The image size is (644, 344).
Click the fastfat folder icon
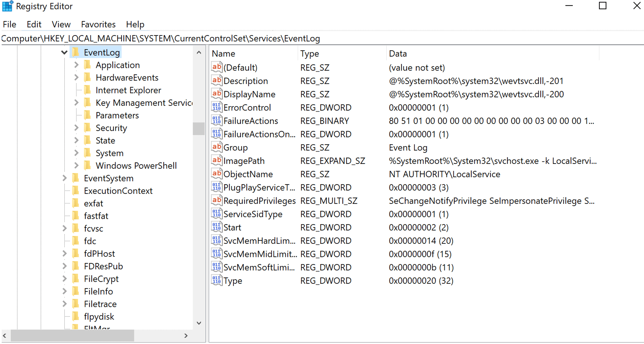pyautogui.click(x=75, y=216)
